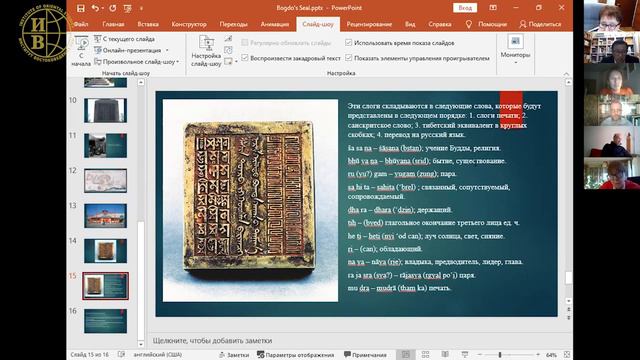Select slide 13 thumbnail
This screenshot has height=360, width=640.
105,216
